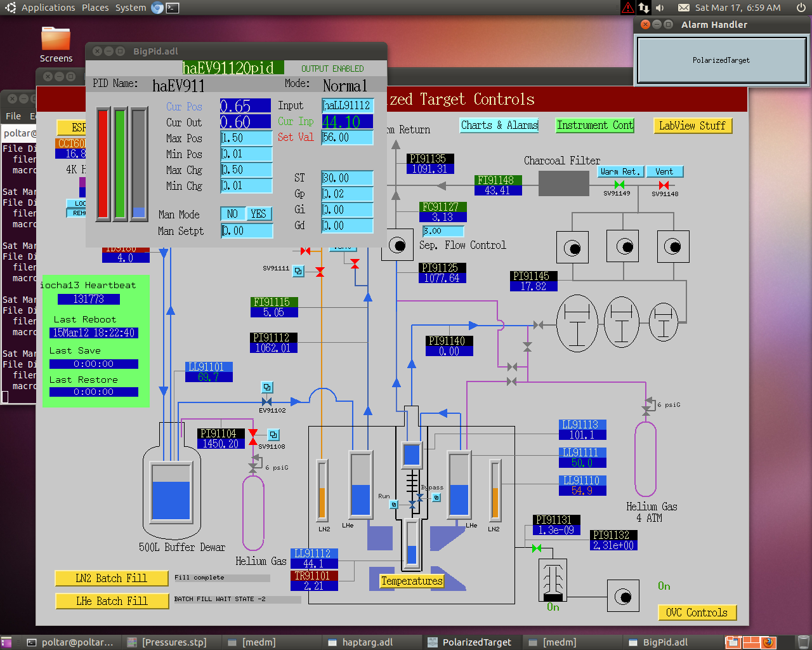Viewport: 812px width, 650px height.
Task: Click the Gp 0.02 gain field
Action: point(348,194)
